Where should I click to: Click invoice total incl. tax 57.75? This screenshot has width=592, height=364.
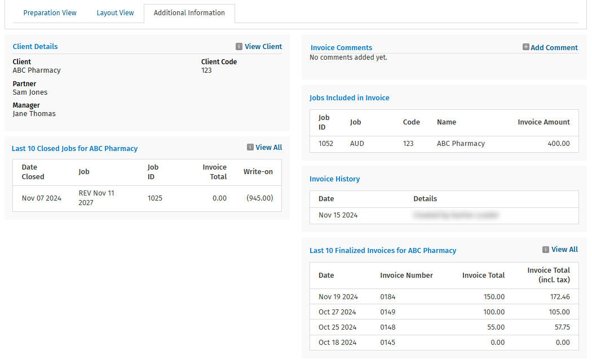(562, 327)
